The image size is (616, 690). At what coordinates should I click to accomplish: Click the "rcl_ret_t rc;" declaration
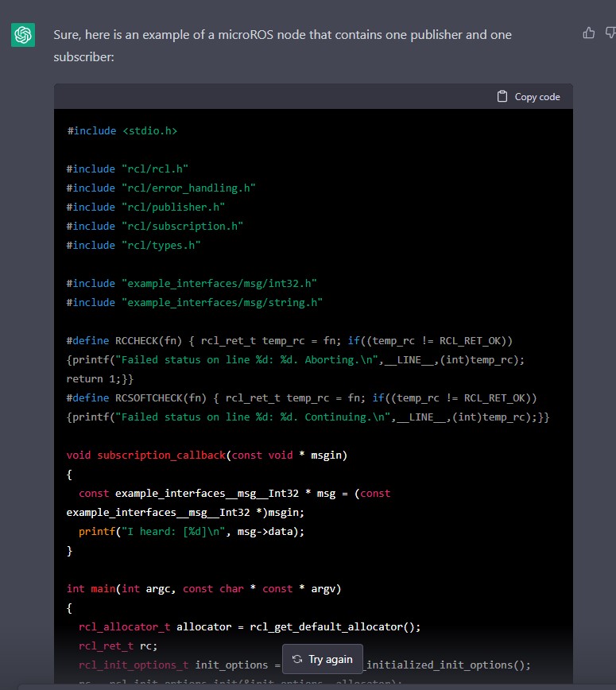pos(118,646)
